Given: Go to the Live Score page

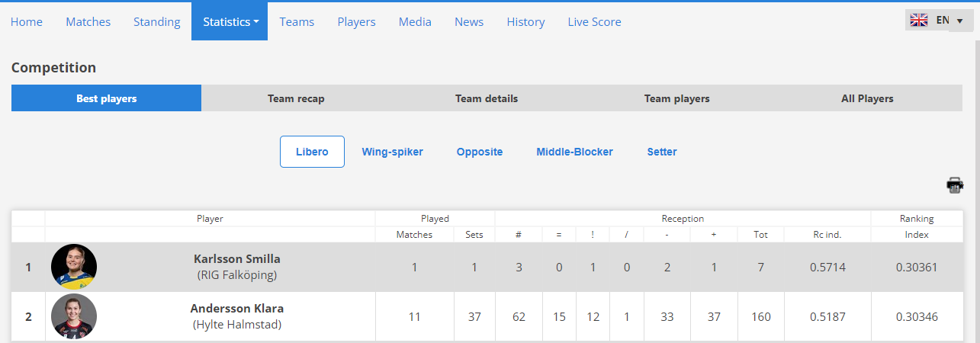Looking at the screenshot, I should pos(594,22).
